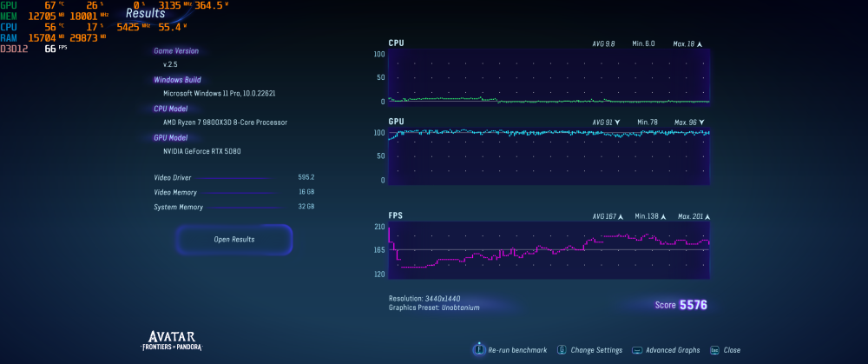Viewport: 868px width, 364px height.
Task: Click the up arrow beside FPS Max 201
Action: tap(707, 216)
